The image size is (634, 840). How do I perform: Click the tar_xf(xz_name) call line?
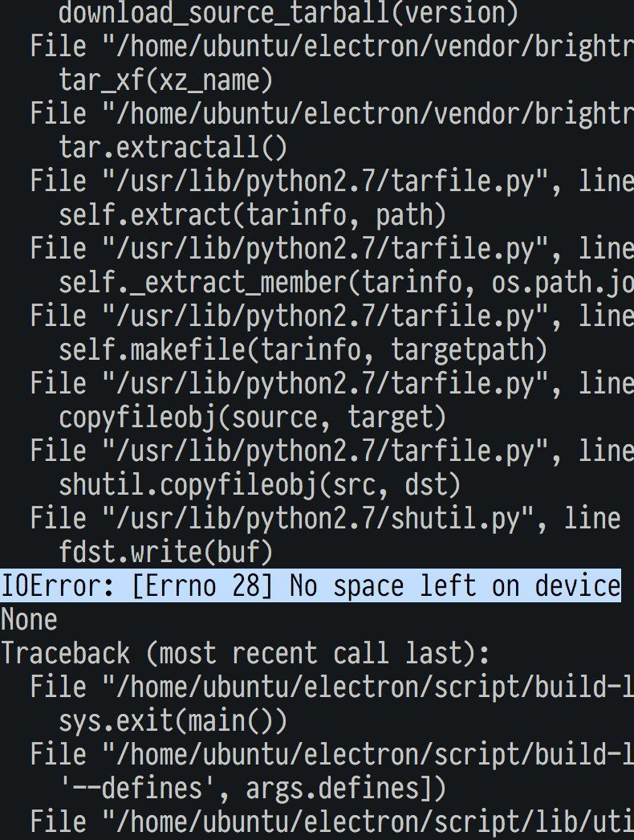pos(165,80)
